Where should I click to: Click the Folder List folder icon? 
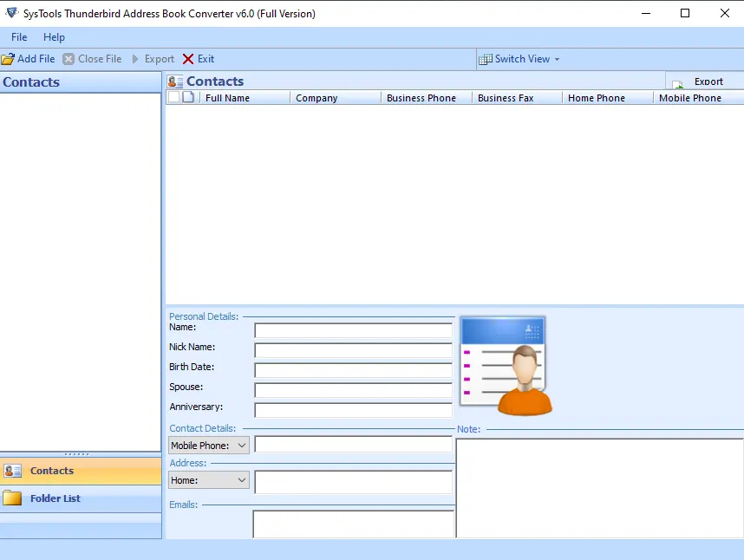pyautogui.click(x=12, y=498)
